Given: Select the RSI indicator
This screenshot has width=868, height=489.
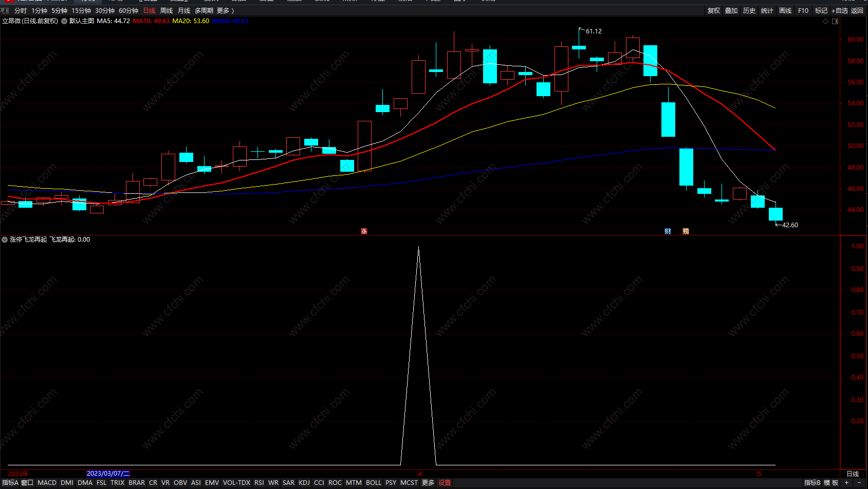Looking at the screenshot, I should [259, 483].
